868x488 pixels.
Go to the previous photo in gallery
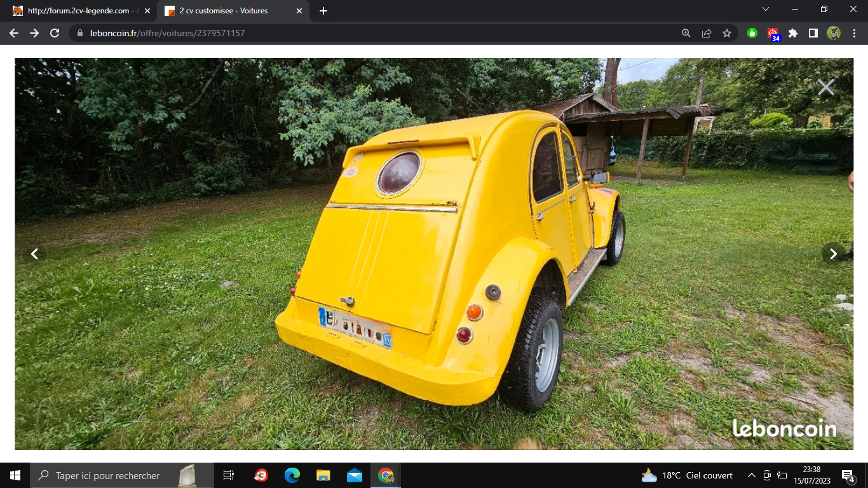click(35, 254)
